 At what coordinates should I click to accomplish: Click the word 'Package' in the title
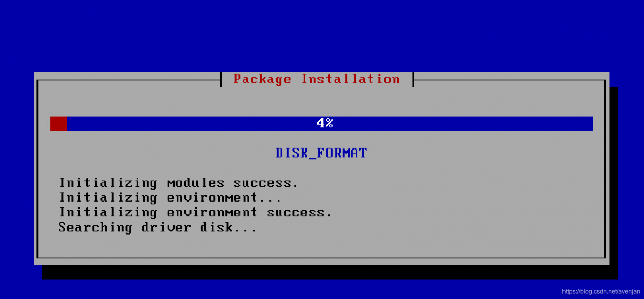coord(262,79)
